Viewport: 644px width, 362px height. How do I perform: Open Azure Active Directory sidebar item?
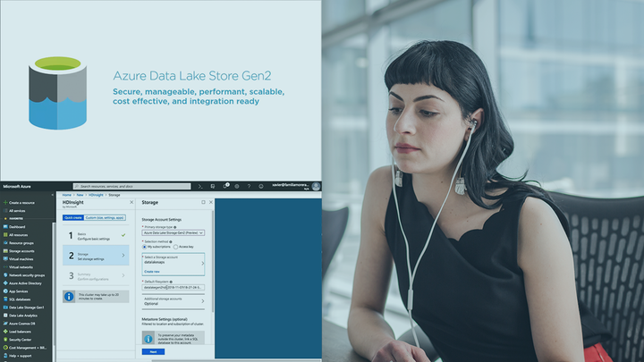(22, 283)
